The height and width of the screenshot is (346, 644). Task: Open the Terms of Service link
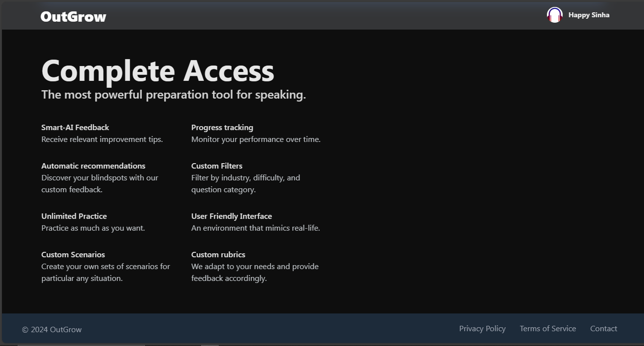[547, 328]
